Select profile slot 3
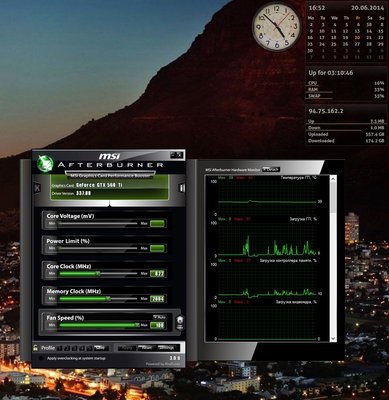The height and width of the screenshot is (400, 389). (x=74, y=348)
